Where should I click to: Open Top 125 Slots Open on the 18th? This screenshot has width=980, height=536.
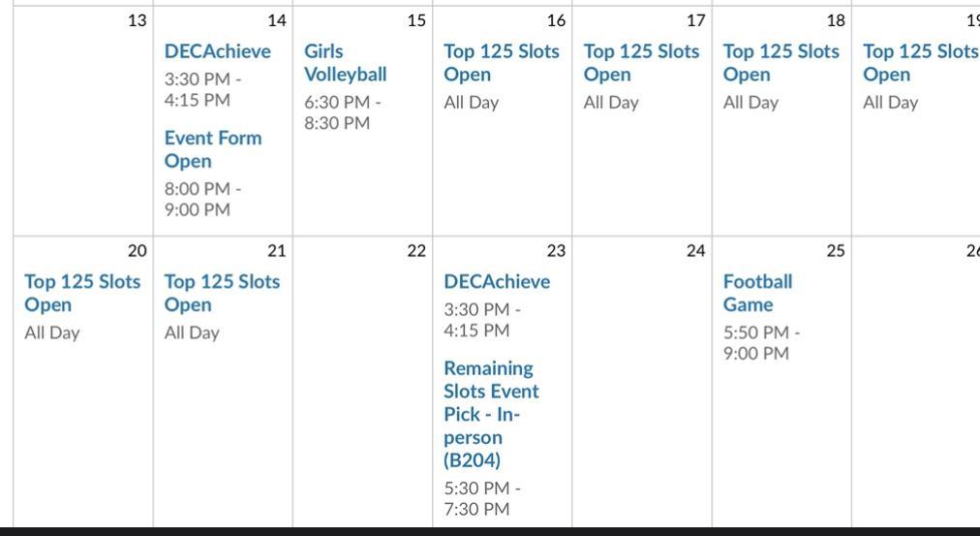(x=781, y=63)
